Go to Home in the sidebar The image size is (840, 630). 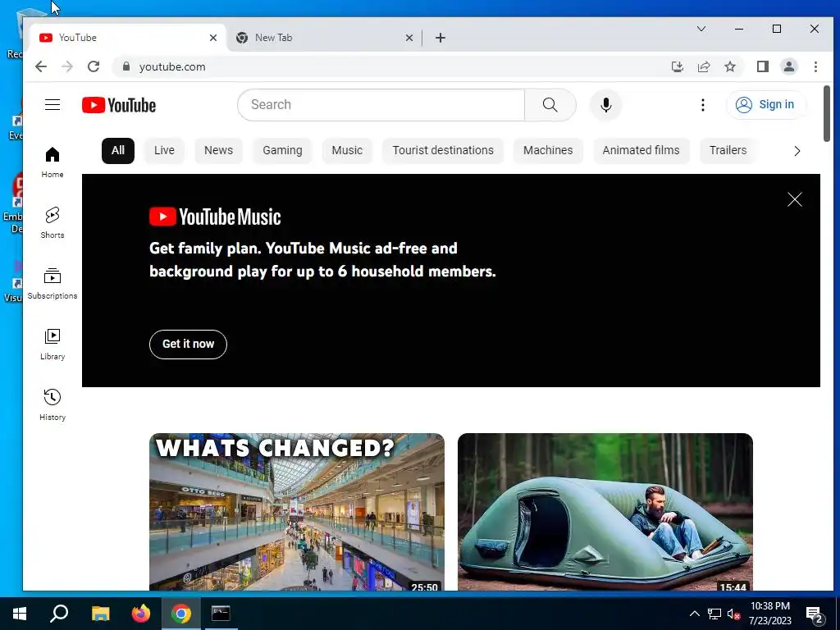[x=52, y=162]
